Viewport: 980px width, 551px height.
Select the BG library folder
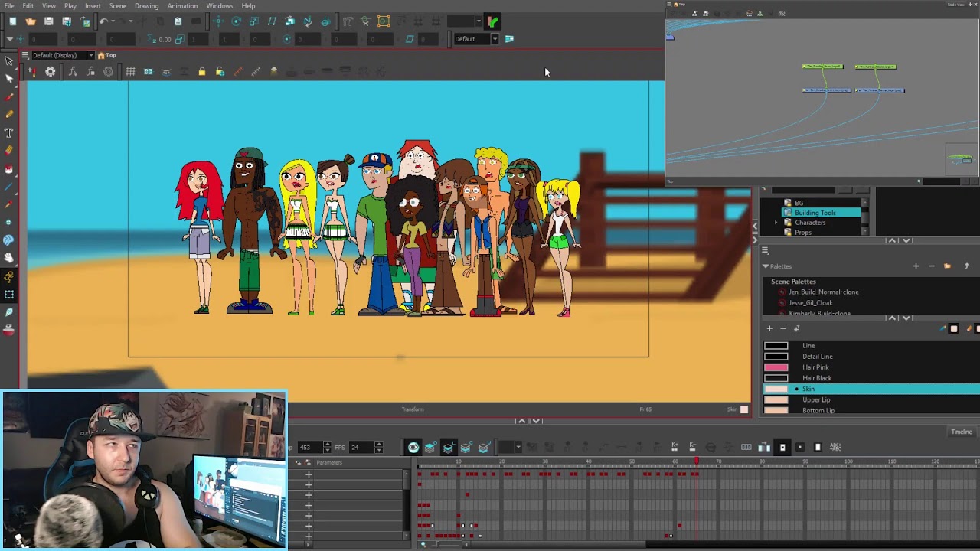click(x=799, y=203)
